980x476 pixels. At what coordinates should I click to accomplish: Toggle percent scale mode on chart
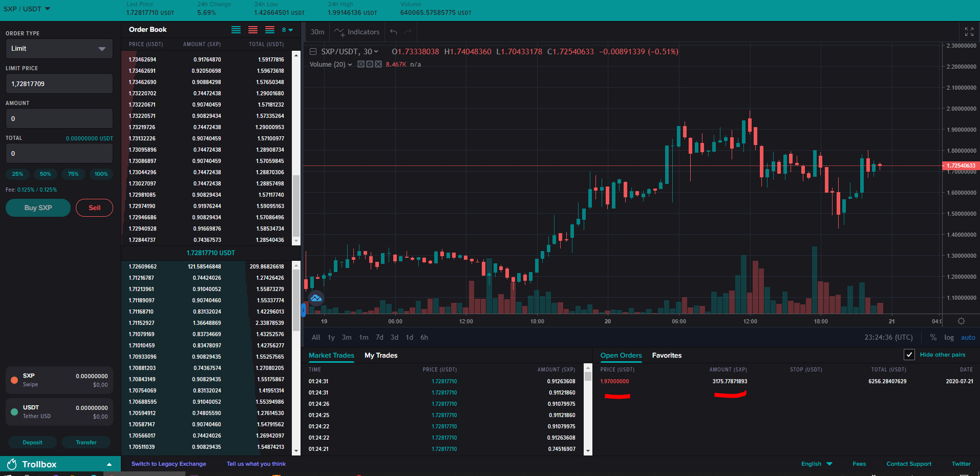[x=933, y=338]
